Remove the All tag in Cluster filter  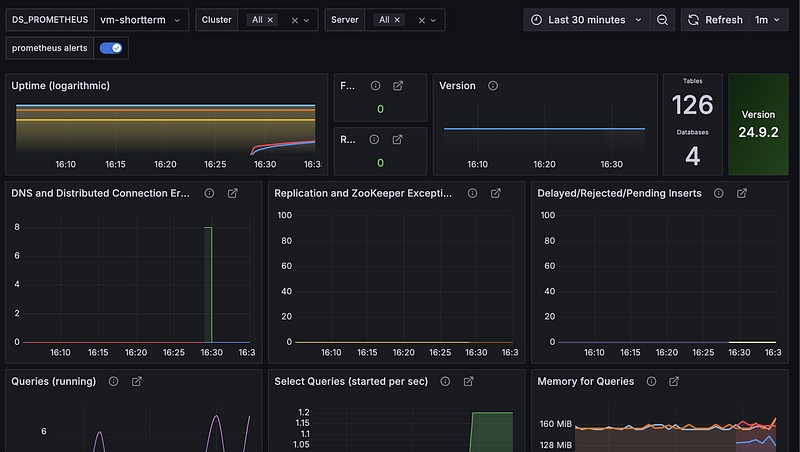tap(270, 20)
